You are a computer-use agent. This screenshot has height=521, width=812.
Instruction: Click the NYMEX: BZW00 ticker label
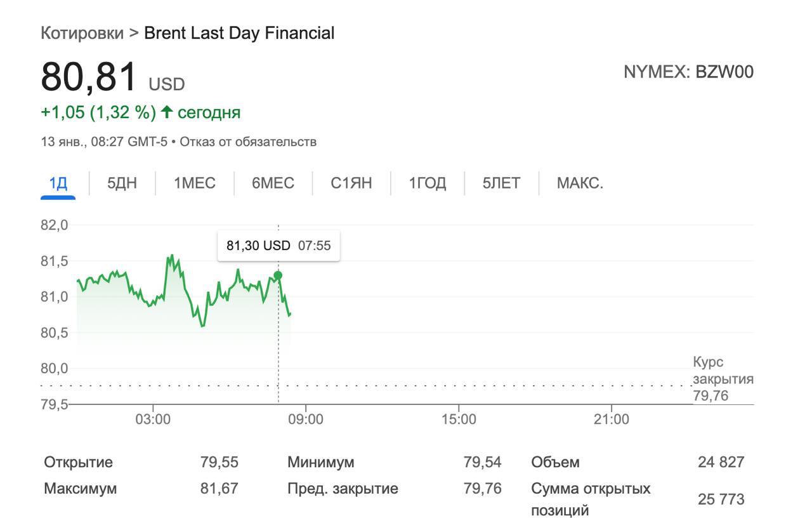[688, 72]
